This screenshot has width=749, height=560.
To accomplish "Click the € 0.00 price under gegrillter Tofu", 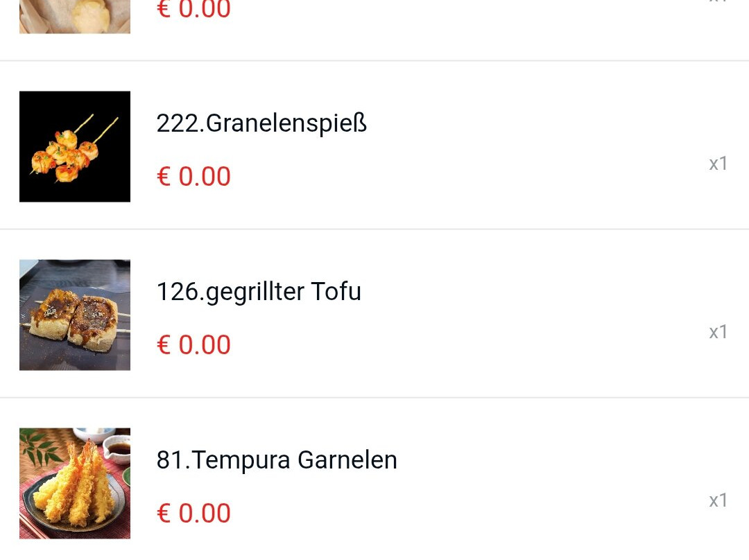I will (x=193, y=345).
